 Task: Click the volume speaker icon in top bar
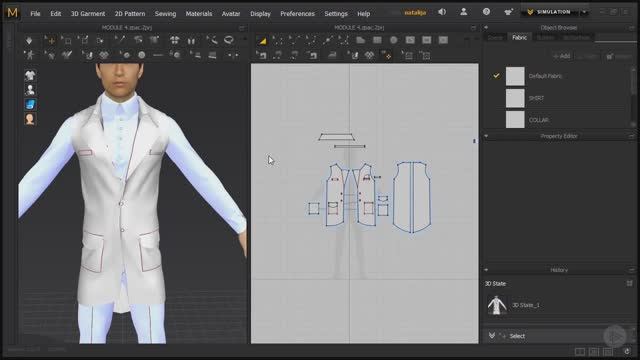tap(442, 12)
